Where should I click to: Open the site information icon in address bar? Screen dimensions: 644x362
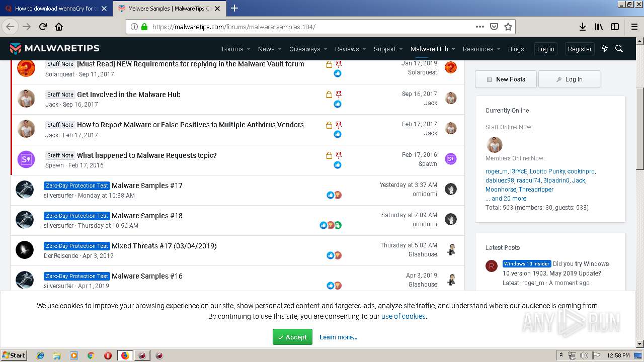pyautogui.click(x=134, y=27)
